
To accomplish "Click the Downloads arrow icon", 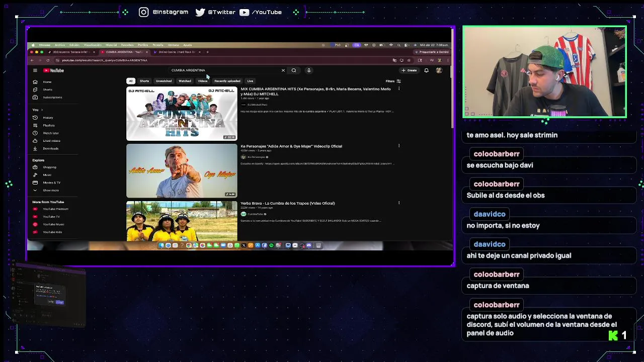I will (x=35, y=148).
